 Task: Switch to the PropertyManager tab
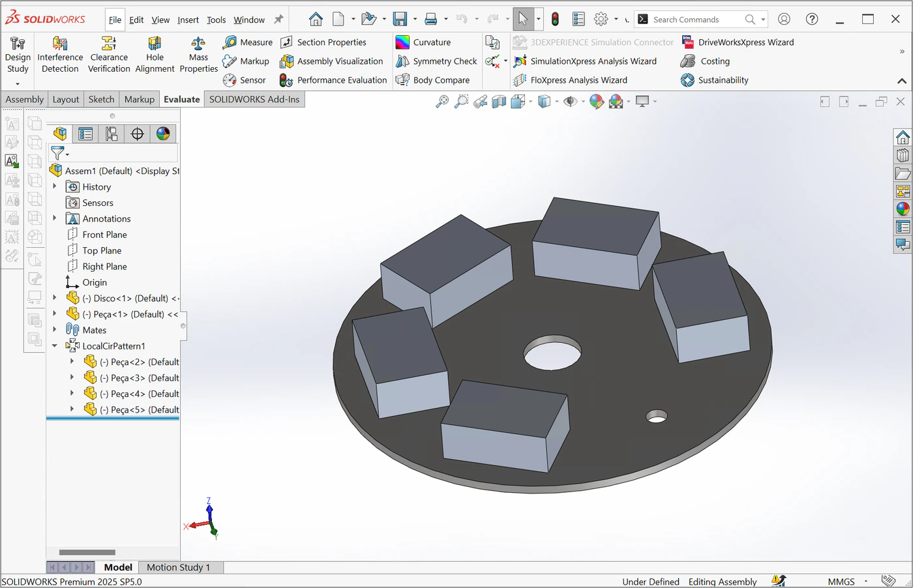point(85,134)
